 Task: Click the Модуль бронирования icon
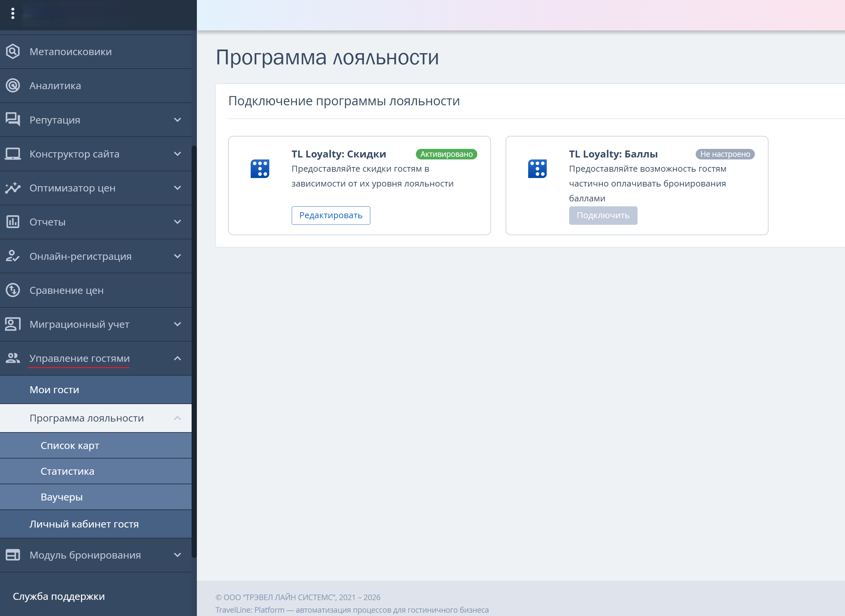[13, 555]
